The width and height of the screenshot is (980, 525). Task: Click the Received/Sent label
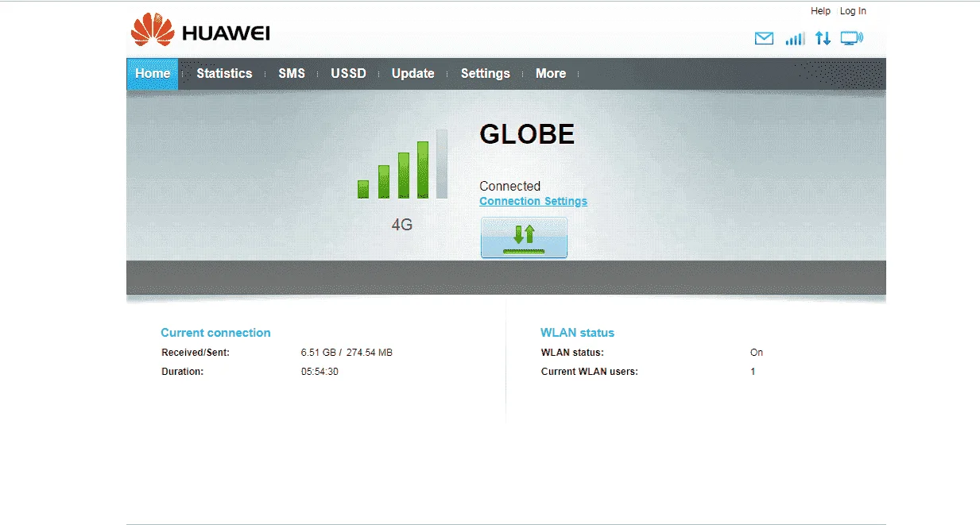pos(196,353)
